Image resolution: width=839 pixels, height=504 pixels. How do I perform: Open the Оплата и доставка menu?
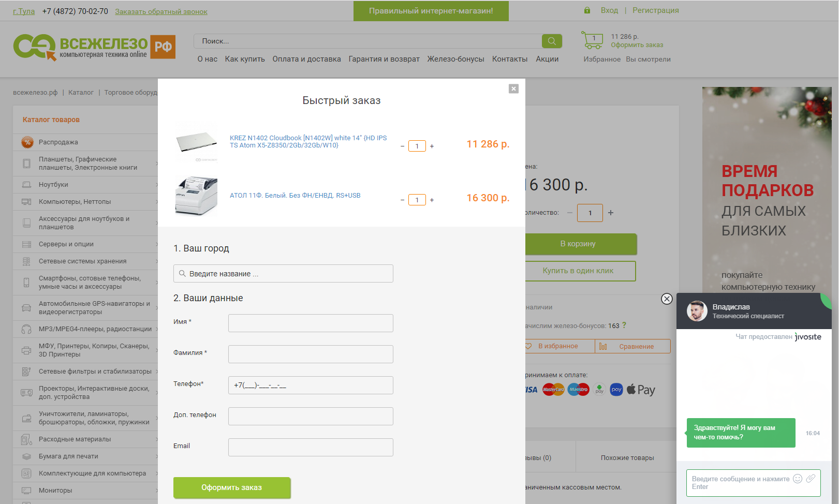306,59
